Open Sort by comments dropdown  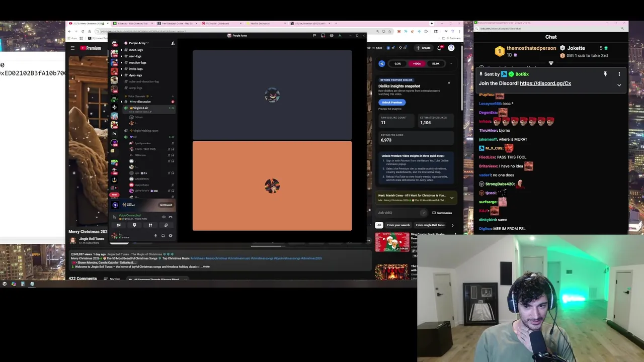coord(112,279)
